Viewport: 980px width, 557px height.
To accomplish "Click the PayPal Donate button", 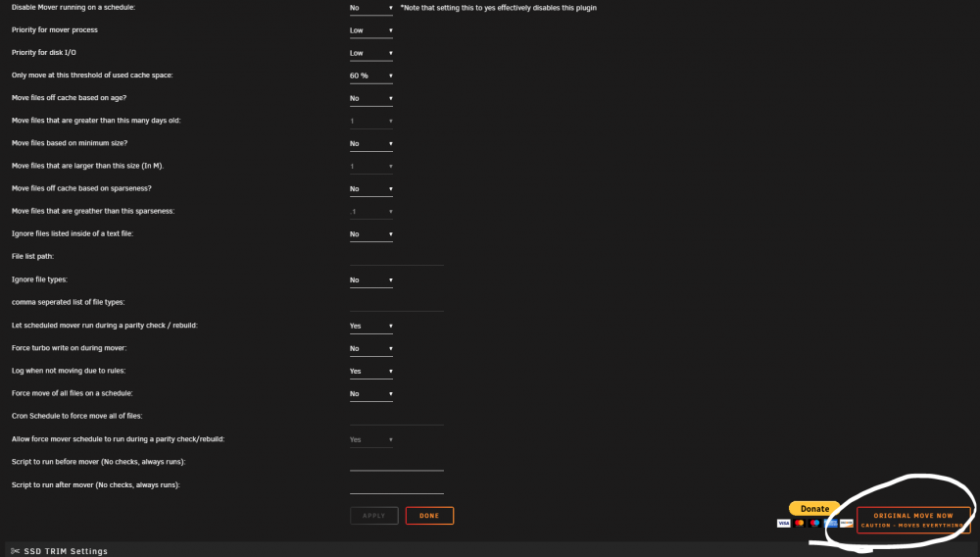I will point(814,508).
